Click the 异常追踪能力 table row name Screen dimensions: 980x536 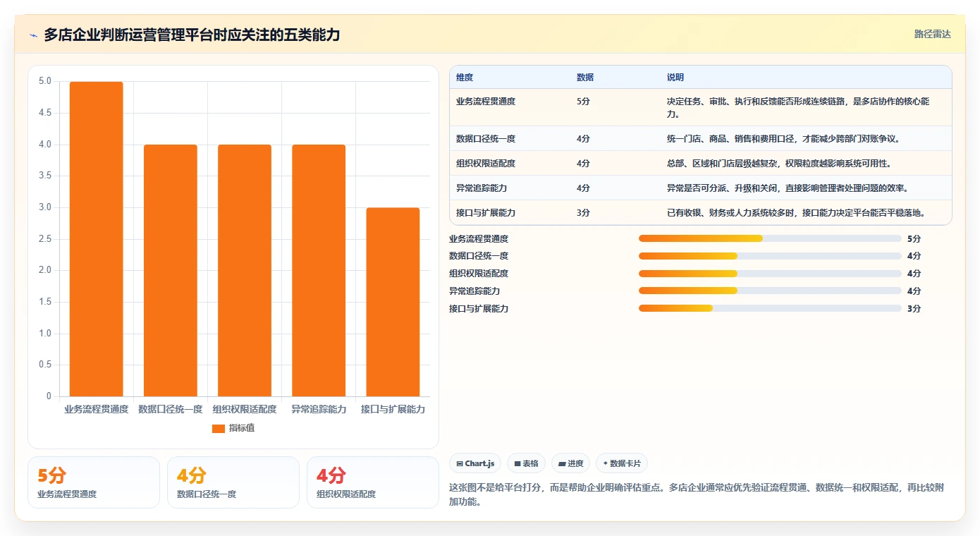tap(482, 188)
